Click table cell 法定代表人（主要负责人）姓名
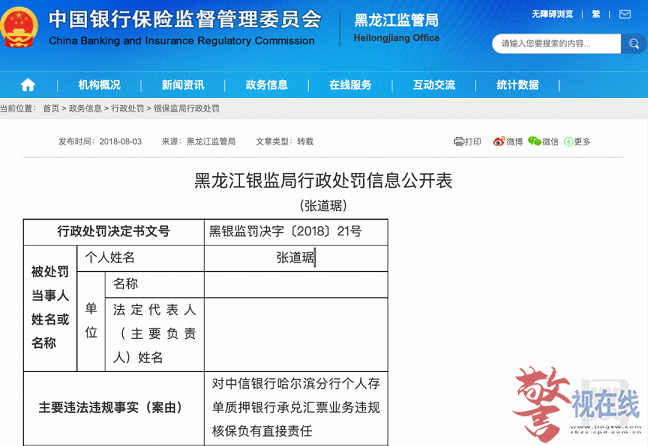648x446 pixels. click(155, 334)
